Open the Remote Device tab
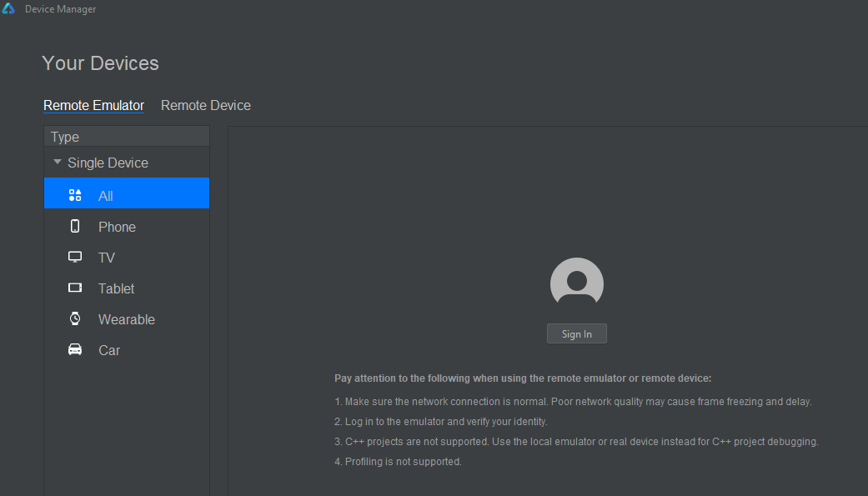The height and width of the screenshot is (496, 868). point(205,105)
